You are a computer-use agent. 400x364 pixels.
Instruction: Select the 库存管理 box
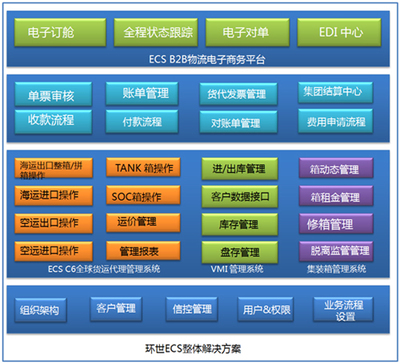pos(240,224)
